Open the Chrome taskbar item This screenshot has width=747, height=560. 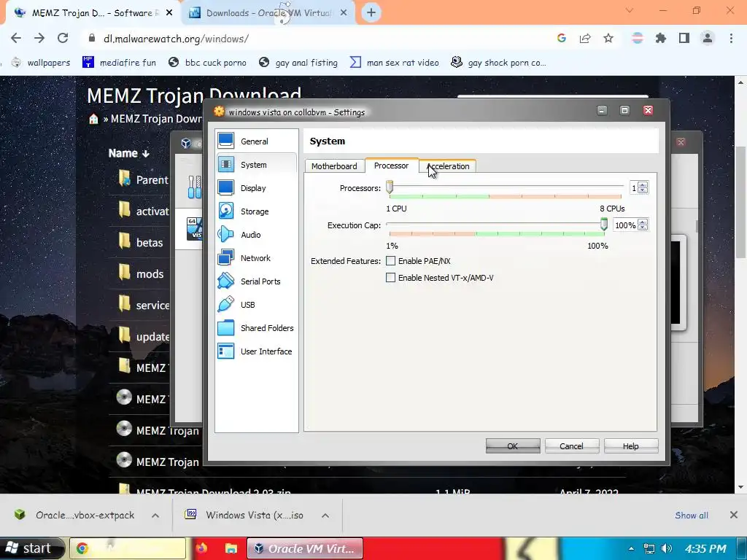[128, 548]
